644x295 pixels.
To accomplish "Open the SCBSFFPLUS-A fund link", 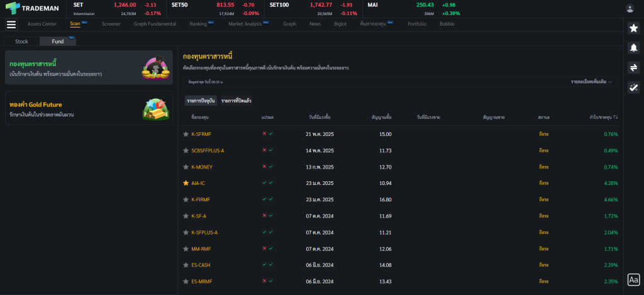I will 208,150.
